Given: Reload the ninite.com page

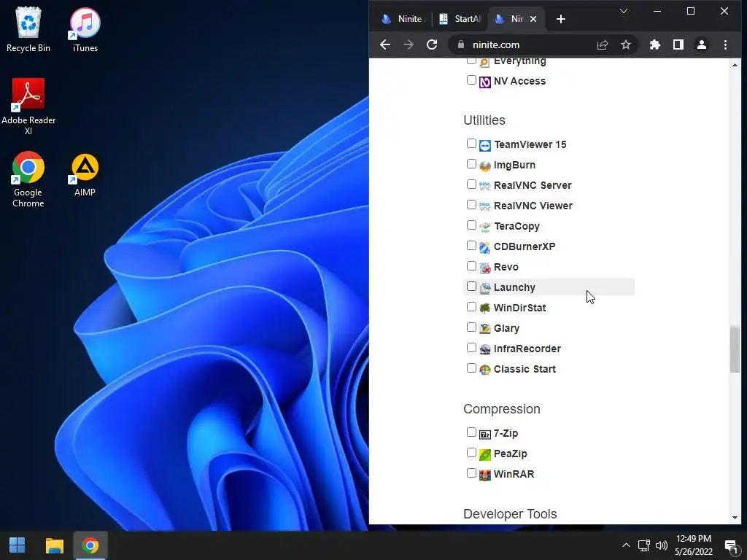Looking at the screenshot, I should click(432, 44).
